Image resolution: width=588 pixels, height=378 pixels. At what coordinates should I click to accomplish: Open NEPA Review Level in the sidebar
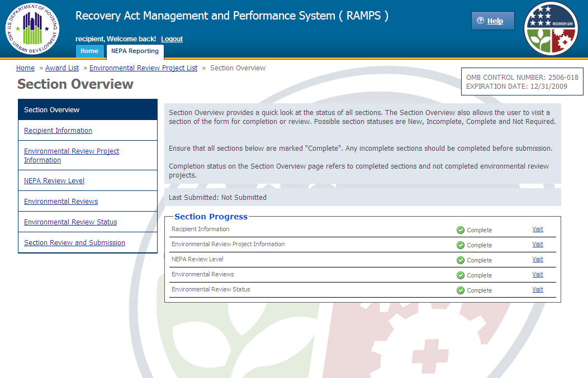pyautogui.click(x=54, y=181)
